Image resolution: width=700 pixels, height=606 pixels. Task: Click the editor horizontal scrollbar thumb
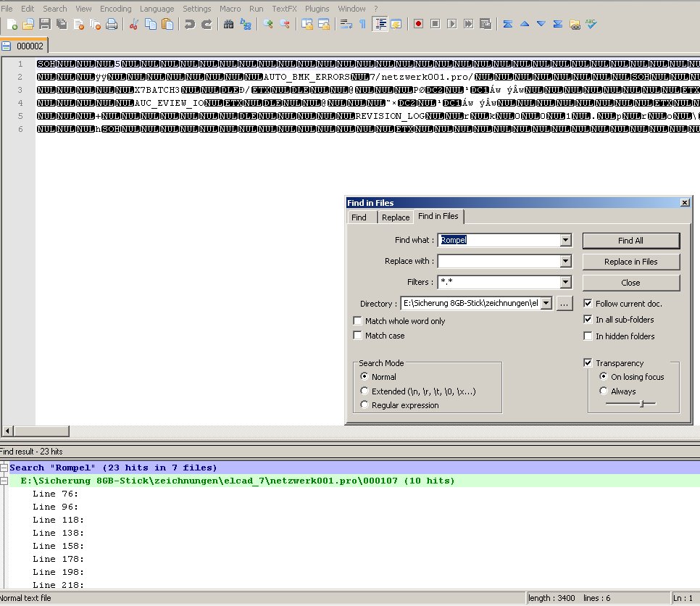pos(41,431)
